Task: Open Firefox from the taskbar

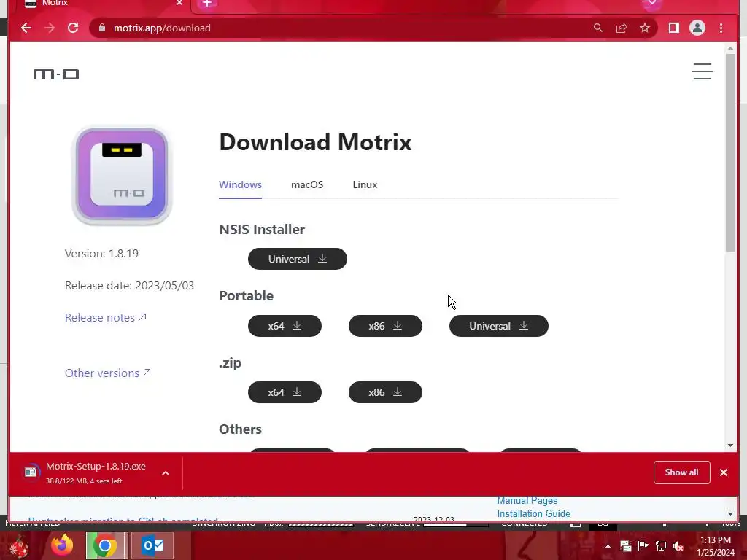Action: [x=62, y=545]
